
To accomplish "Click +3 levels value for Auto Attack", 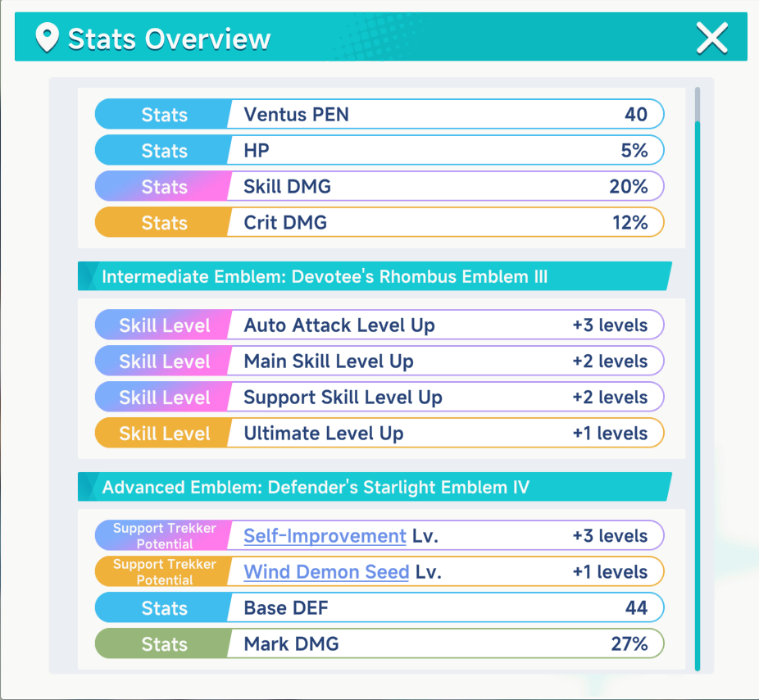I will 610,325.
